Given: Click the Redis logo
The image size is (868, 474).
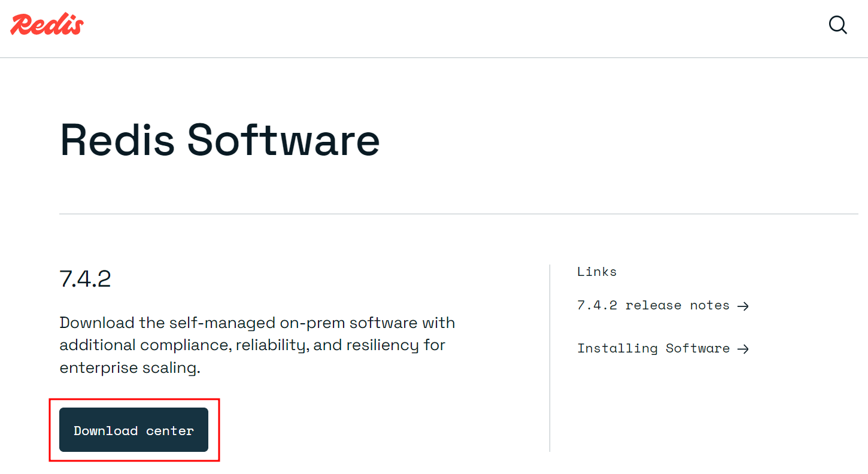Looking at the screenshot, I should pos(47,25).
